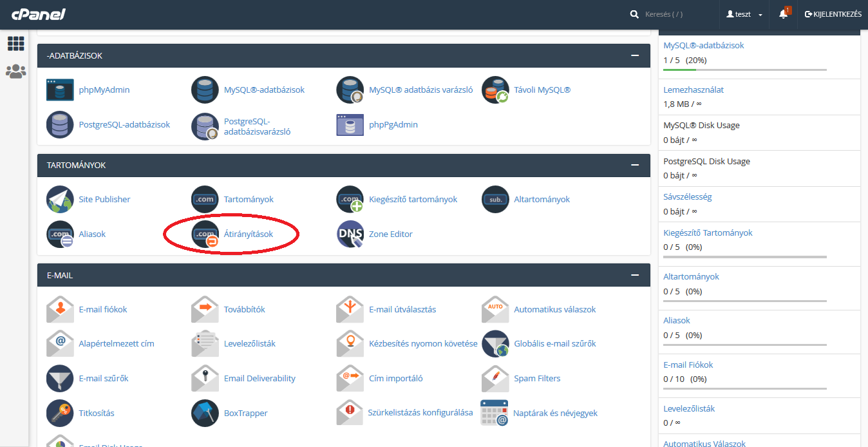This screenshot has width=868, height=447.
Task: Click the Kiegészítő tartományok icon
Action: coord(350,199)
